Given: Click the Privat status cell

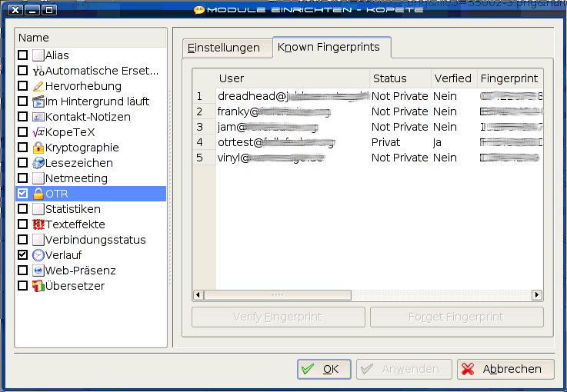Looking at the screenshot, I should coord(400,142).
